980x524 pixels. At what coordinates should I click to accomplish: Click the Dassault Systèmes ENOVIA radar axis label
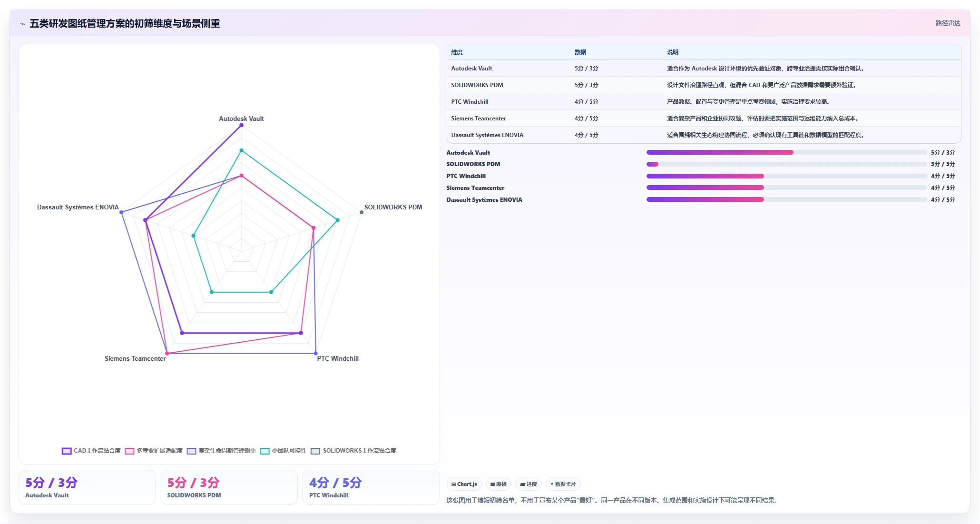coord(78,207)
